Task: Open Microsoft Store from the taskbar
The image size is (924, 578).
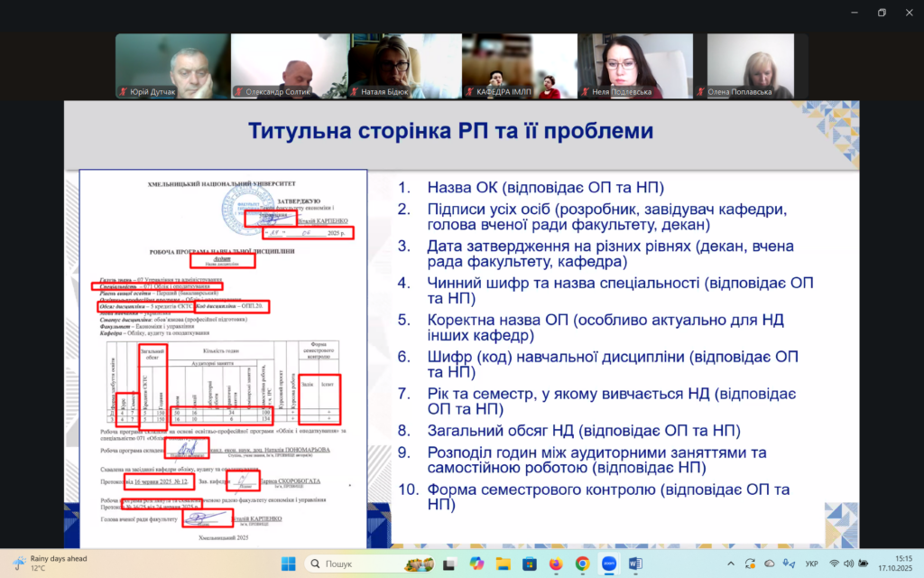Action: click(529, 564)
